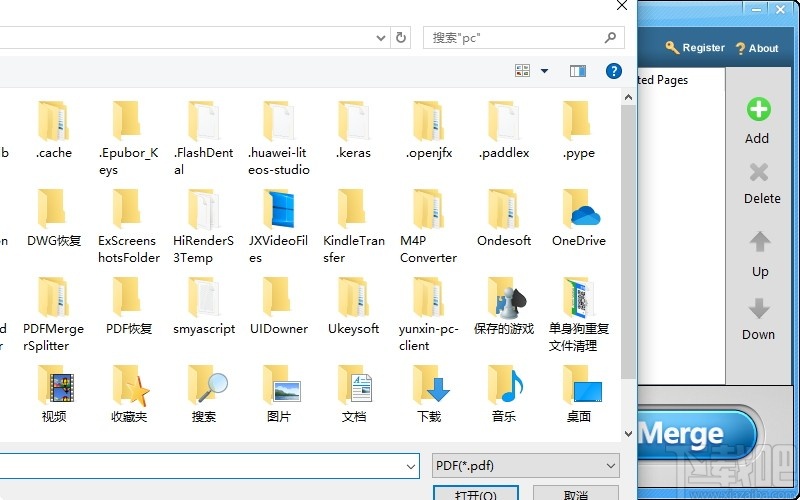
Task: Select the .huawei-liteos-studio folder
Action: [279, 138]
